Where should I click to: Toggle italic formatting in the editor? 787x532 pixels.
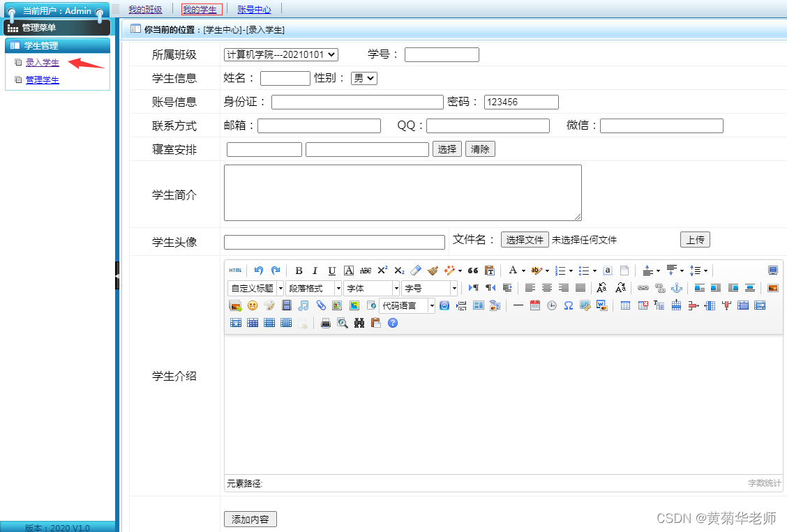315,271
